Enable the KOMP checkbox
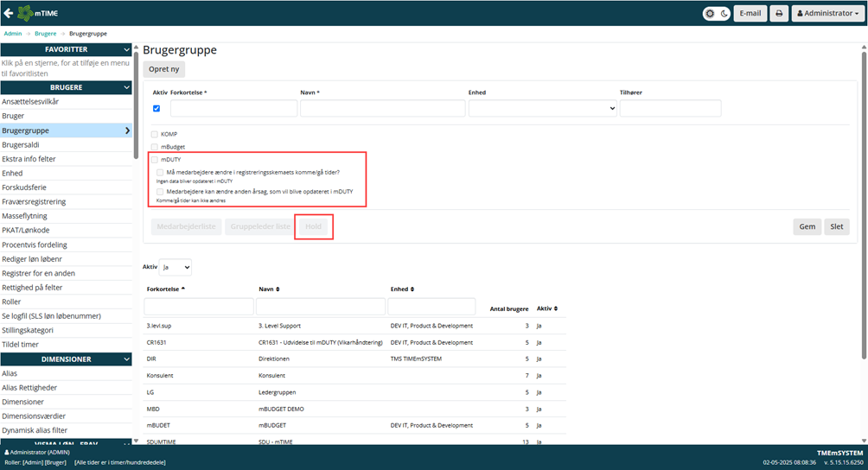The image size is (868, 470). 155,134
